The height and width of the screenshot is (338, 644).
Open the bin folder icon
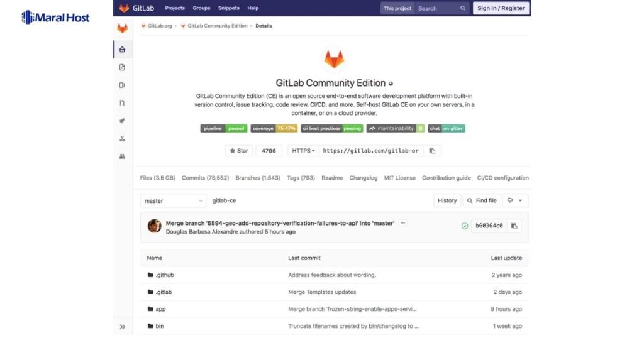click(150, 326)
